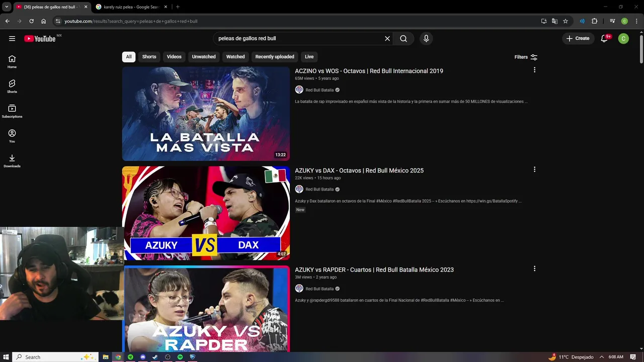Click the blue sound-wave extension icon
Image resolution: width=644 pixels, height=362 pixels.
[x=582, y=21]
